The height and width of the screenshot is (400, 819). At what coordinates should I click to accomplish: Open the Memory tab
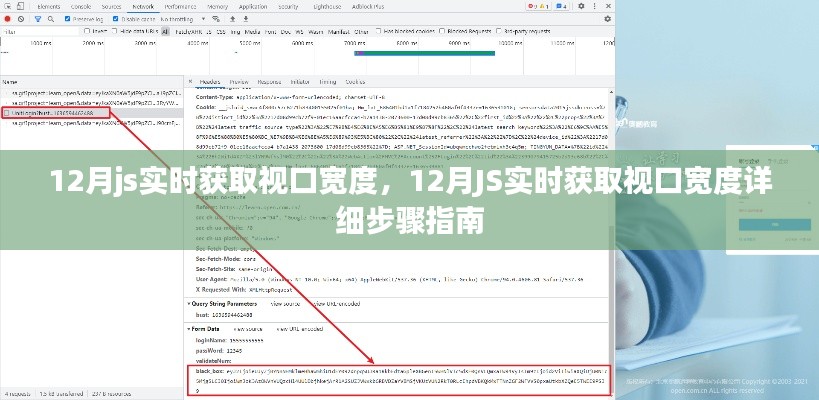(217, 6)
